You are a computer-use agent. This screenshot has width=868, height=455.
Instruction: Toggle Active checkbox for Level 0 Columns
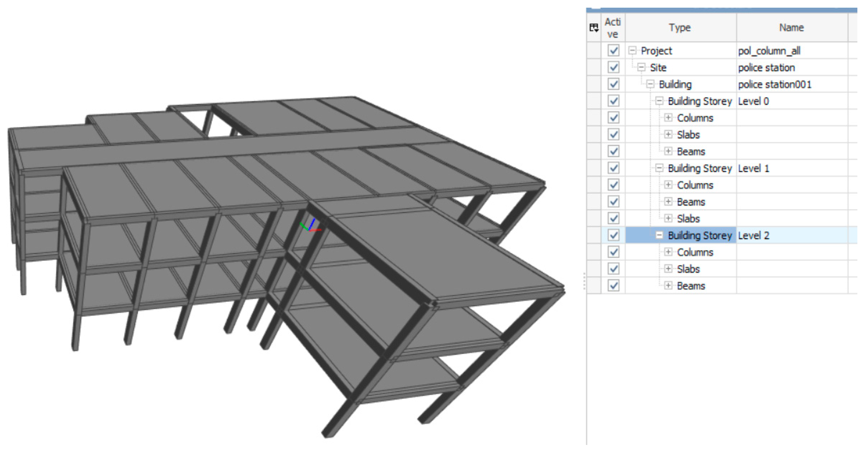(613, 118)
